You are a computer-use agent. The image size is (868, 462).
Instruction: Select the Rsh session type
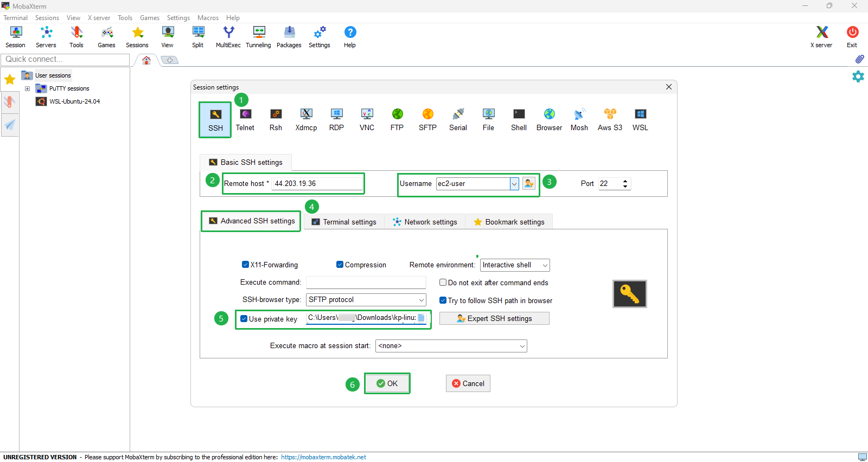point(276,120)
